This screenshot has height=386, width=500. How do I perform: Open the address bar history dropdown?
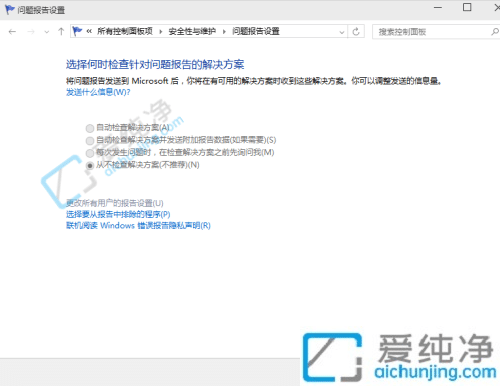(x=342, y=32)
